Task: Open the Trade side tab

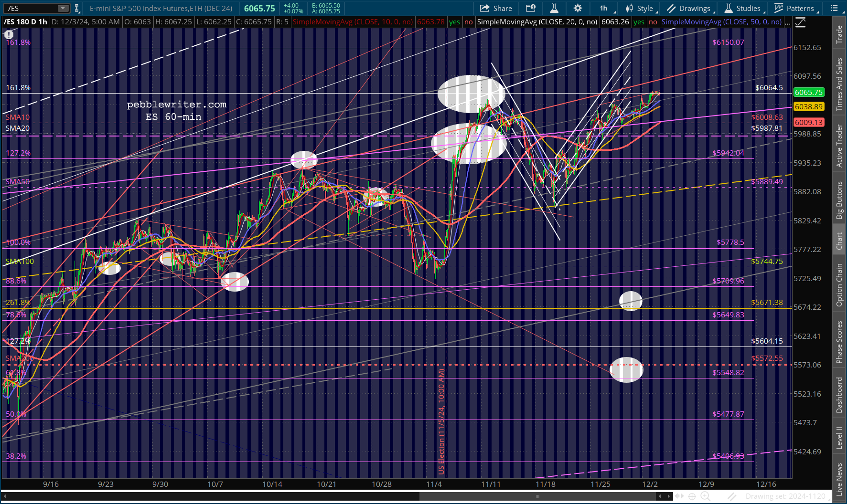Action: tap(839, 35)
